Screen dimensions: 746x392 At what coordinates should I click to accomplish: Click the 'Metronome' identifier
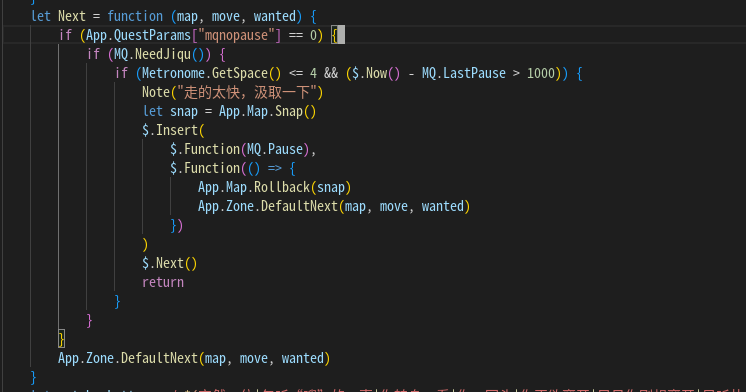click(173, 73)
